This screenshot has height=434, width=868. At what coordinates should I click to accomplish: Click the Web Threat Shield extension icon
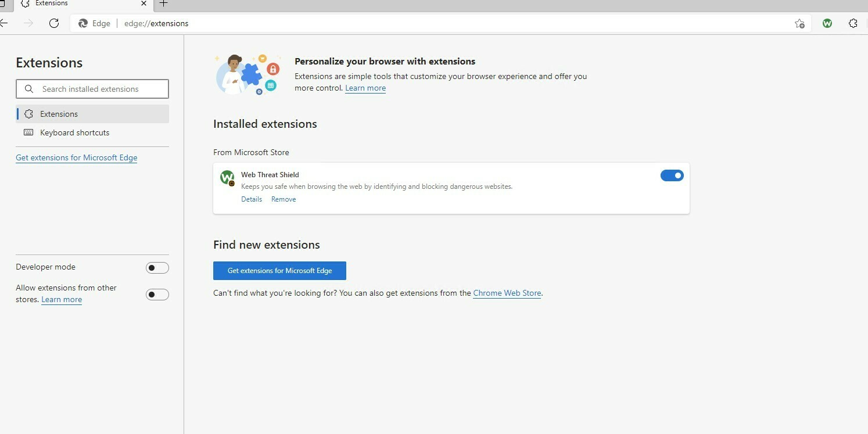pyautogui.click(x=227, y=178)
